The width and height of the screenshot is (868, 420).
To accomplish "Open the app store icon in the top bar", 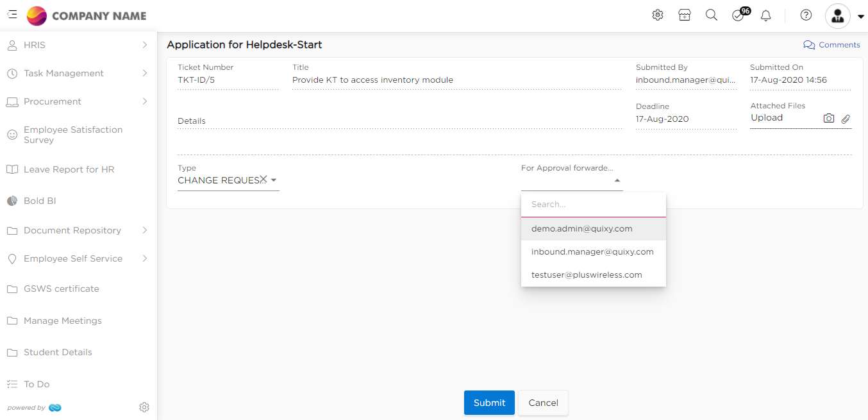I will click(685, 15).
